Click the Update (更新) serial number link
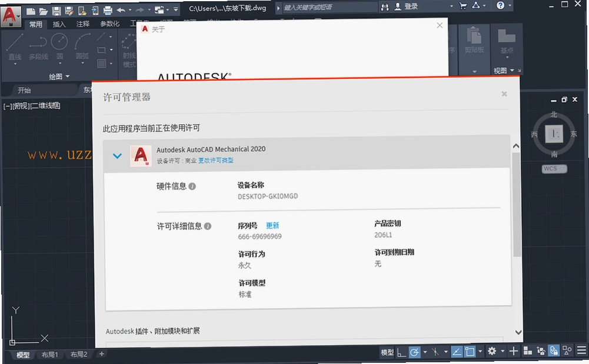The height and width of the screenshot is (364, 589). coord(272,225)
